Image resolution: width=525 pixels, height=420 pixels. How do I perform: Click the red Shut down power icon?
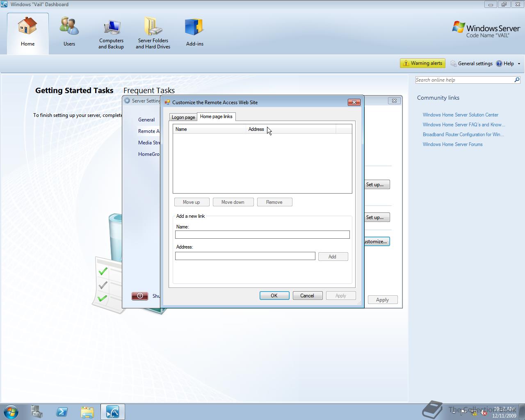click(x=140, y=296)
